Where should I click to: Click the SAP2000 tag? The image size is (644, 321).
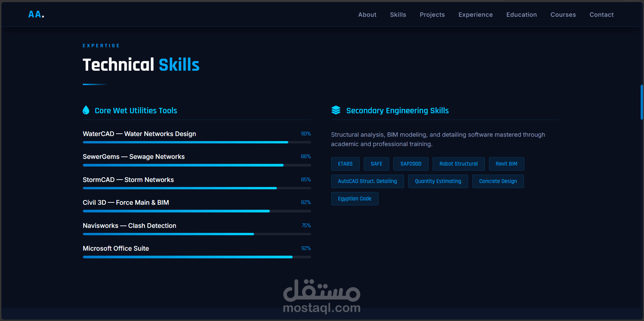[411, 164]
